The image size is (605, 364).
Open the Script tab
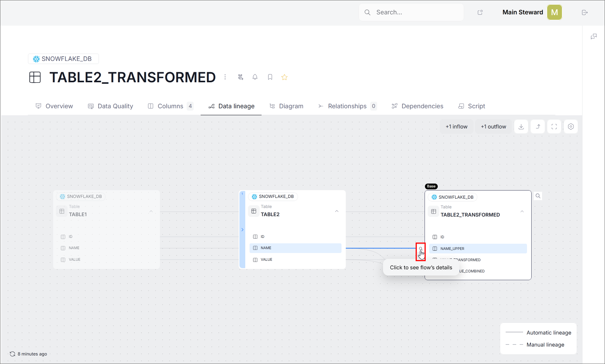[x=472, y=106]
